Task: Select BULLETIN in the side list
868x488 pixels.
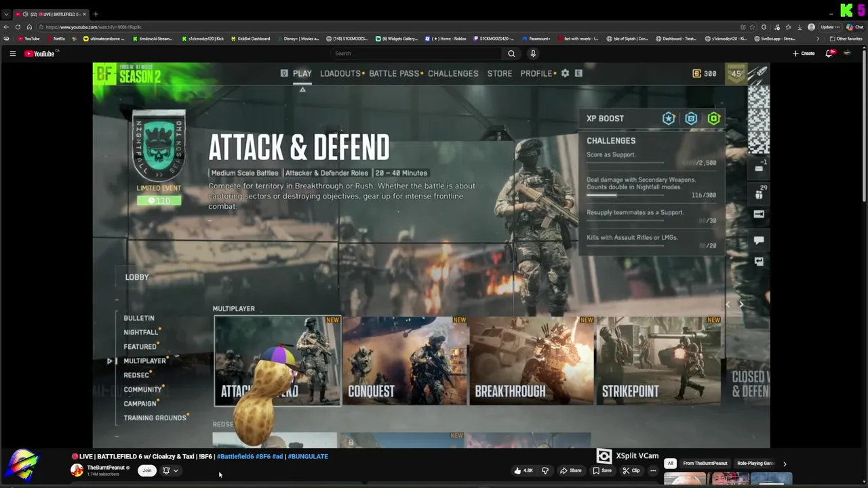Action: coord(139,318)
